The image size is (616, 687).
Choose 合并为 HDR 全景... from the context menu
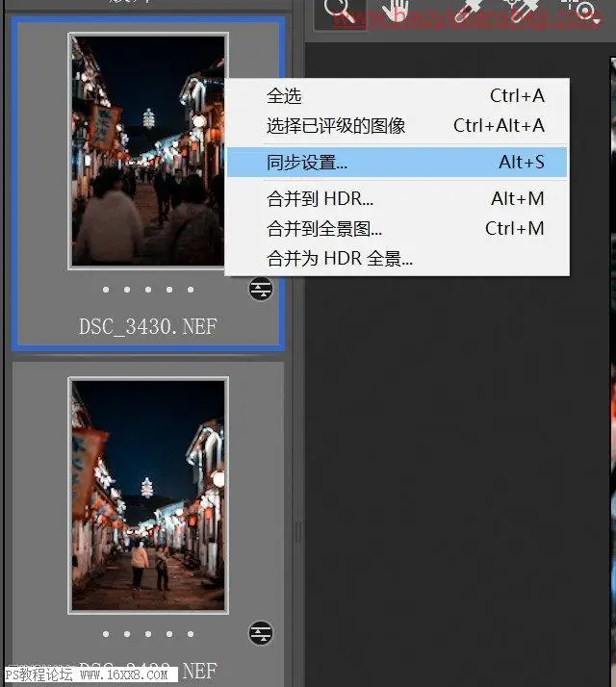pos(397,259)
